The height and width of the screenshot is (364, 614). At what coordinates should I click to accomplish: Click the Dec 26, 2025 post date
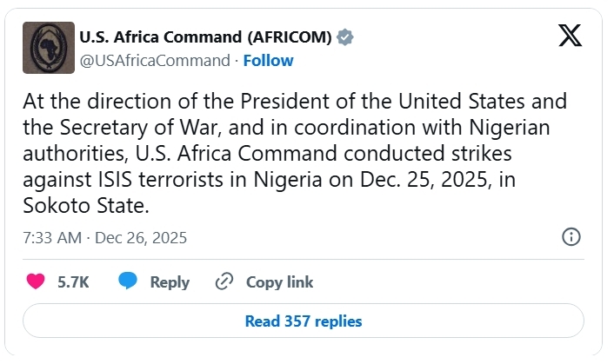click(142, 237)
